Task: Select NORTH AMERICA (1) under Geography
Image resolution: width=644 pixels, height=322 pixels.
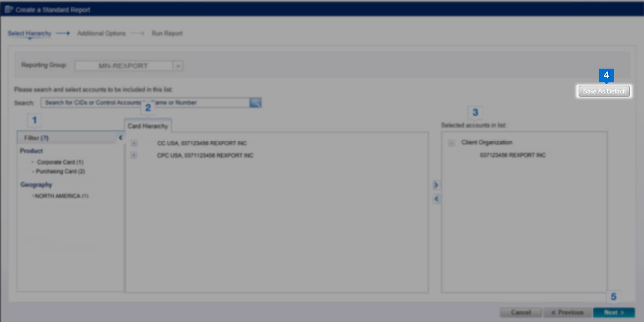Action: 60,196
